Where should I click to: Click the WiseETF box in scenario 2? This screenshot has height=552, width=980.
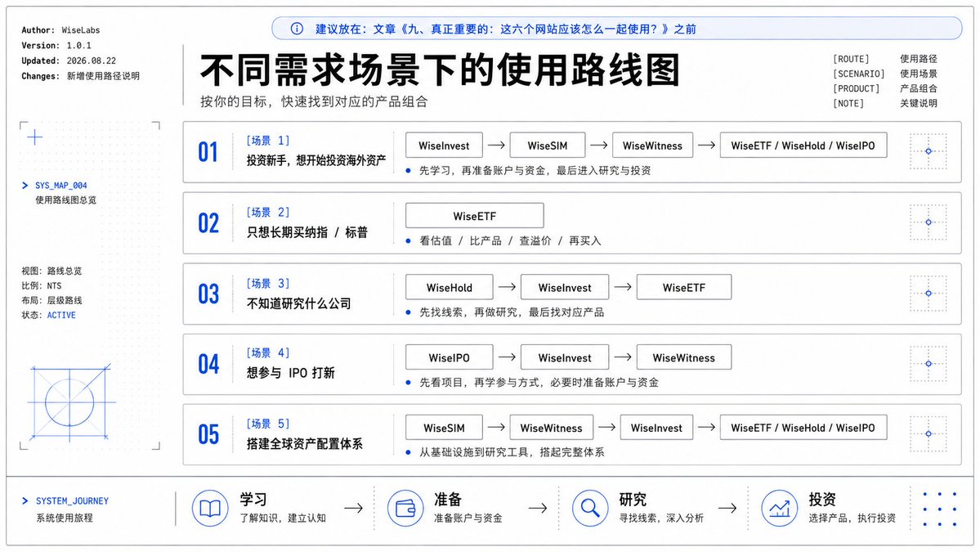coord(474,216)
